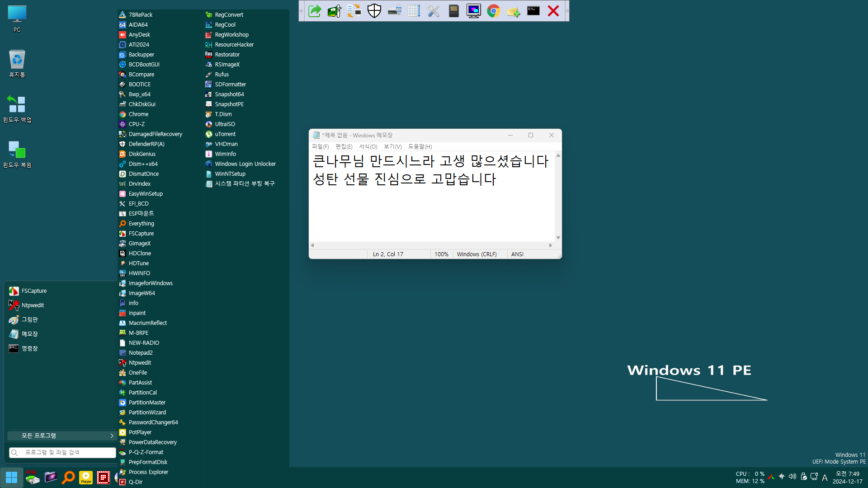Screen dimensions: 868x488
Task: Click the shield icon in top toolbar
Action: (x=374, y=11)
